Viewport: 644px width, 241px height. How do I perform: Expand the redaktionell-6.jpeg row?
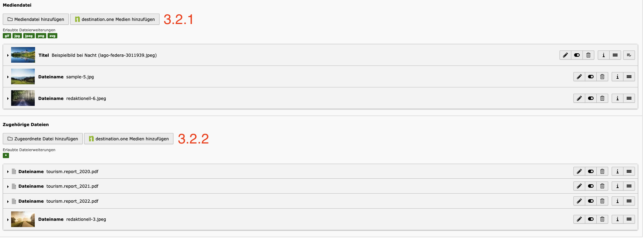(x=8, y=99)
